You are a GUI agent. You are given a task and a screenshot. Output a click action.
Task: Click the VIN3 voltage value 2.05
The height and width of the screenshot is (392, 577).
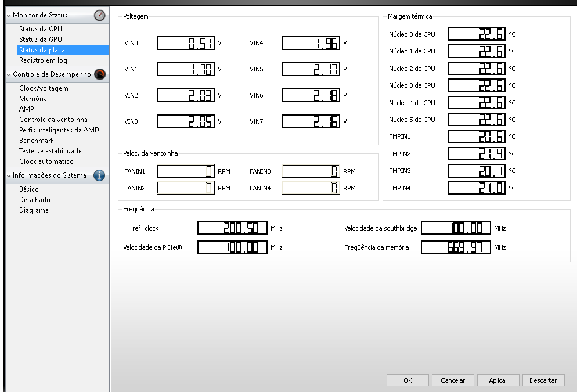186,121
